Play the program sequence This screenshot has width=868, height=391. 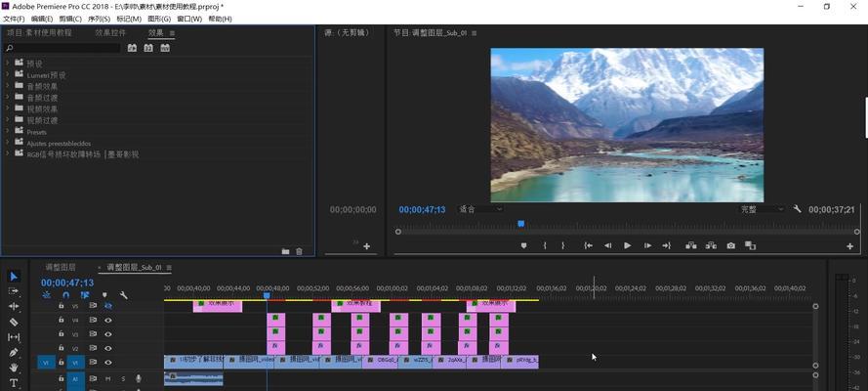627,245
